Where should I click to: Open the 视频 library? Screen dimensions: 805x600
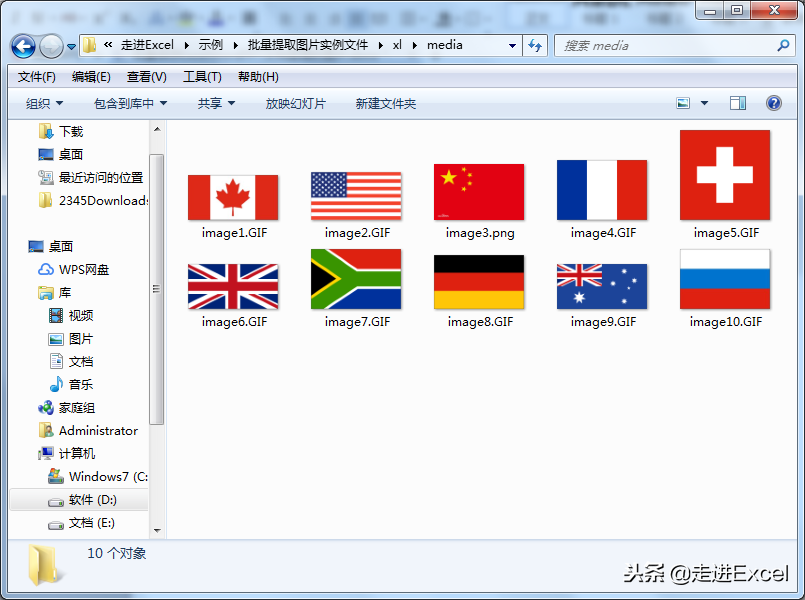coord(71,316)
